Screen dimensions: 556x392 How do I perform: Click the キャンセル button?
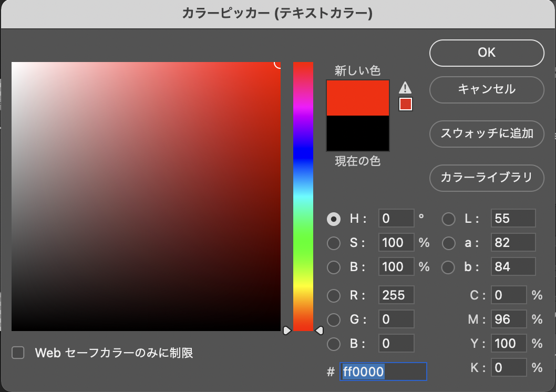[x=487, y=89]
